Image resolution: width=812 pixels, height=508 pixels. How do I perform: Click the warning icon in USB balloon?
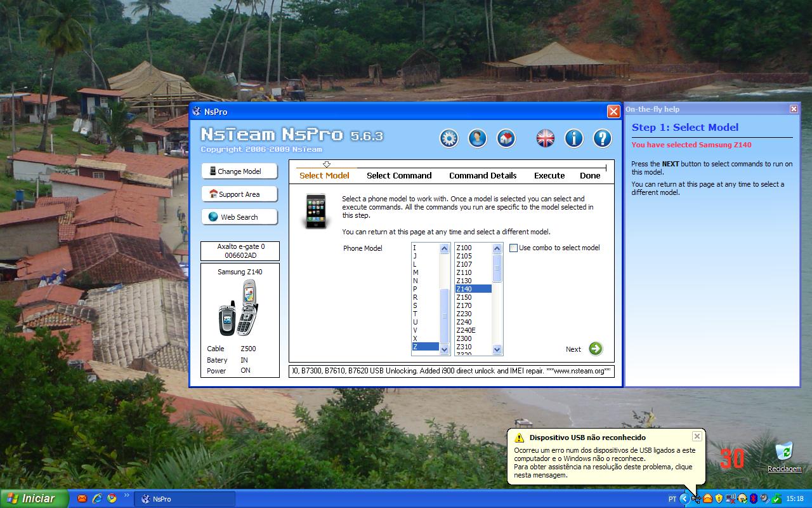pyautogui.click(x=520, y=438)
